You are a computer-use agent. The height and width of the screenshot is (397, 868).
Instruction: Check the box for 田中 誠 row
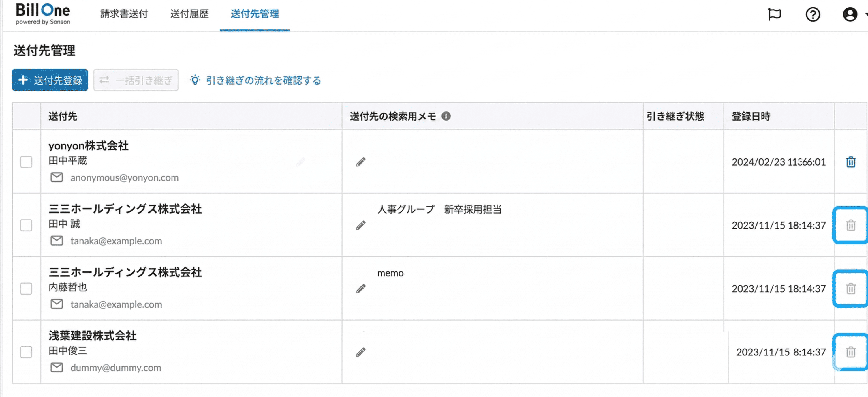coord(26,225)
